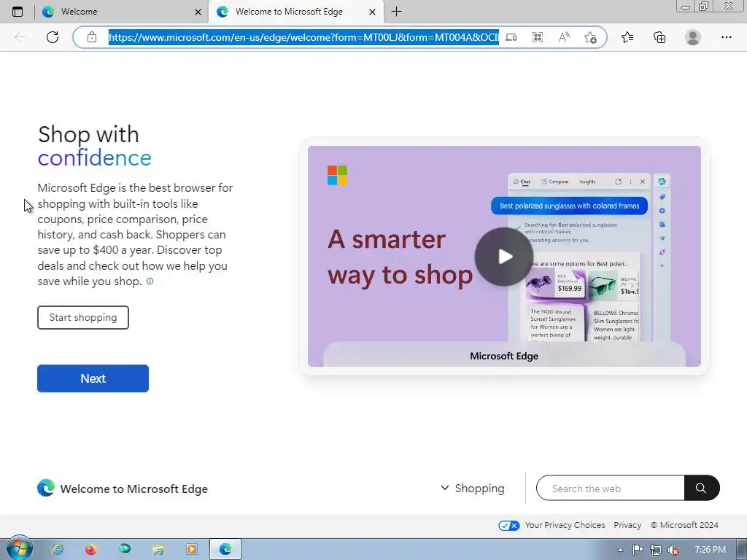747x560 pixels.
Task: Launch Firefox from taskbar
Action: (91, 550)
